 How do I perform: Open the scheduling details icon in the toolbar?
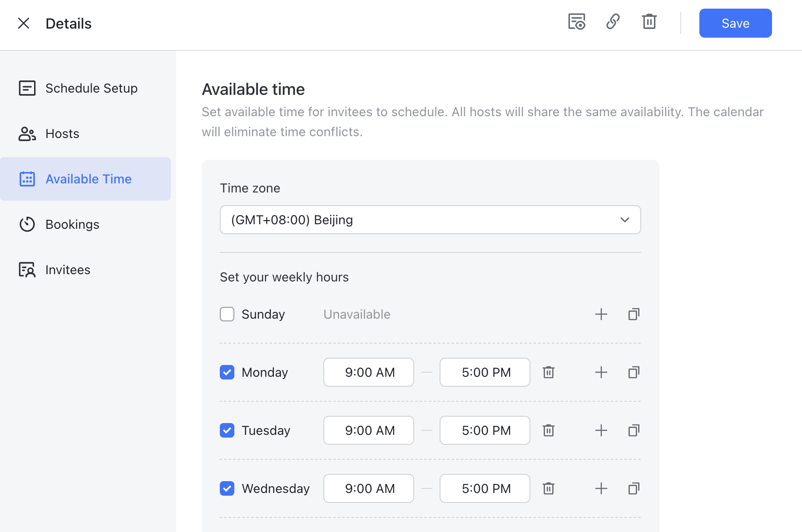tap(576, 21)
